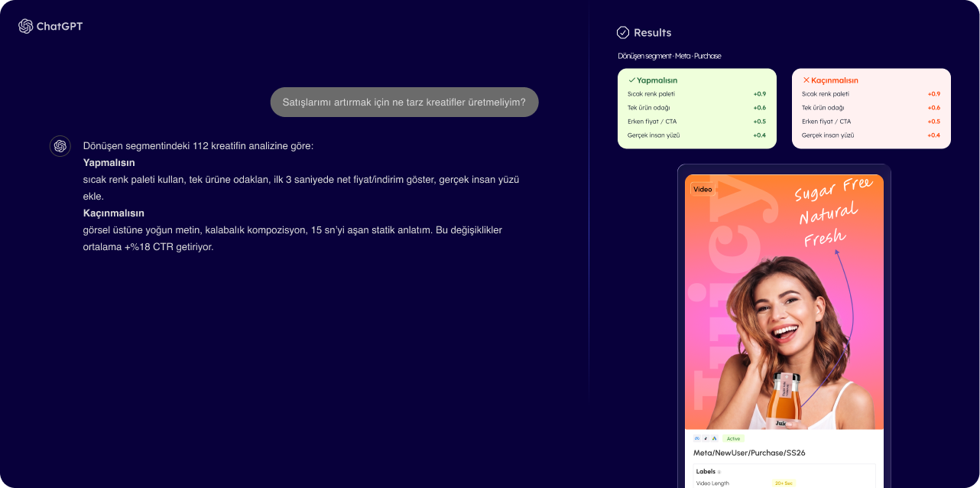Image resolution: width=980 pixels, height=488 pixels.
Task: Click the bold "Kaçınmalısın" heading in the chat reply
Action: tap(114, 213)
